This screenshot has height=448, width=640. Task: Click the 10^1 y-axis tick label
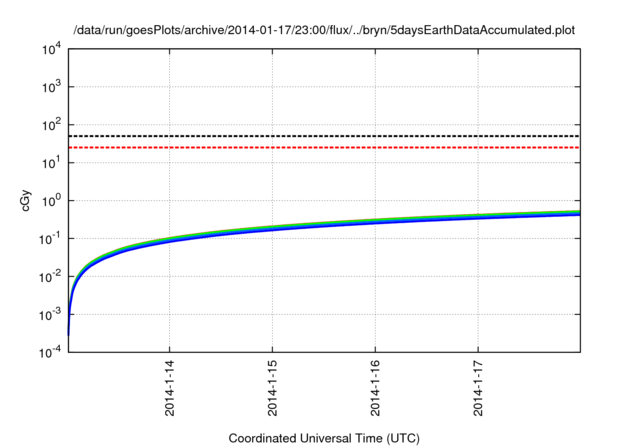point(51,163)
